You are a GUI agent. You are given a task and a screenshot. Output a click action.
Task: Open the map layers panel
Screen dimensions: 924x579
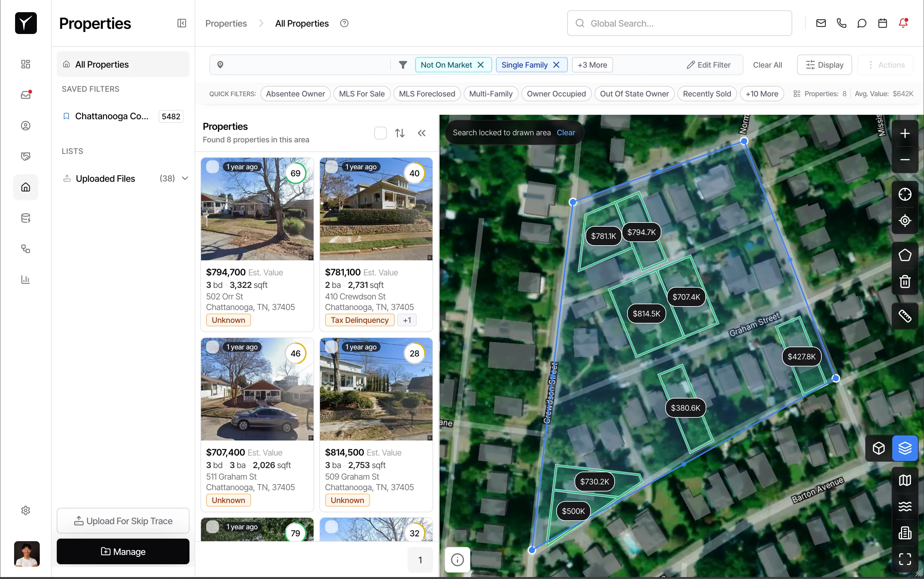[905, 448]
